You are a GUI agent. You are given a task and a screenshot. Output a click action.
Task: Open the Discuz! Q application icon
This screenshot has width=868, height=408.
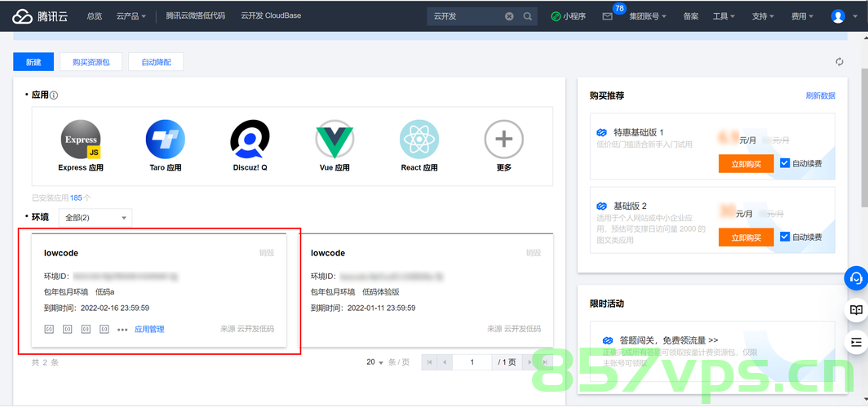click(250, 139)
